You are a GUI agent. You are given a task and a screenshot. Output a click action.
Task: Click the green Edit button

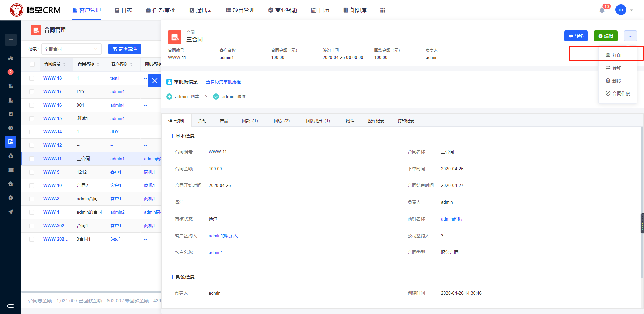pyautogui.click(x=605, y=36)
